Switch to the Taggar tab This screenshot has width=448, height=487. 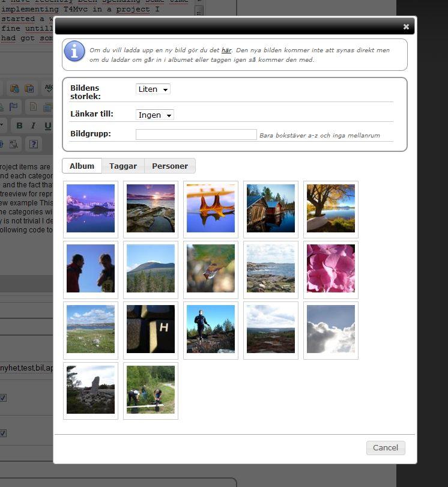click(123, 166)
